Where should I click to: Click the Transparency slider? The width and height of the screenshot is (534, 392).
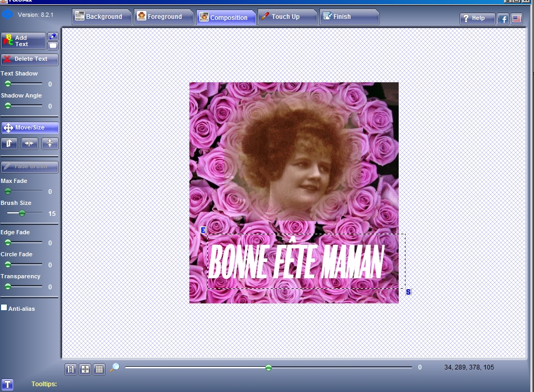point(24,287)
